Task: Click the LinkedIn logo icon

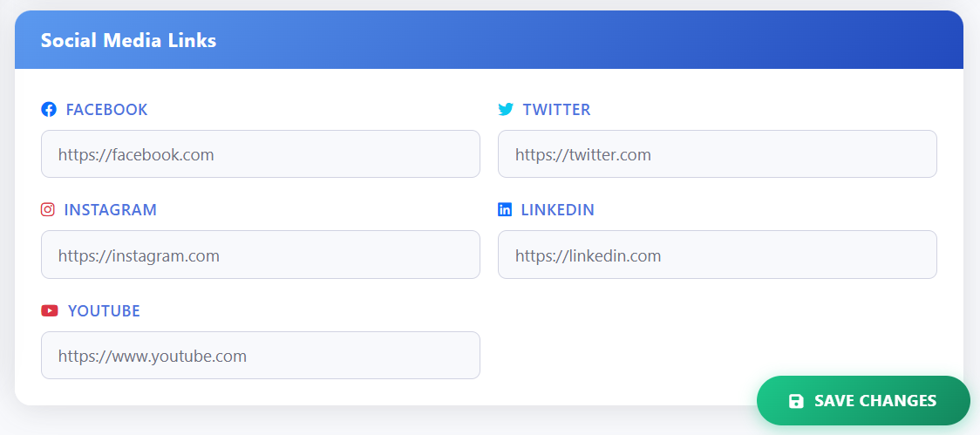Action: [x=505, y=210]
